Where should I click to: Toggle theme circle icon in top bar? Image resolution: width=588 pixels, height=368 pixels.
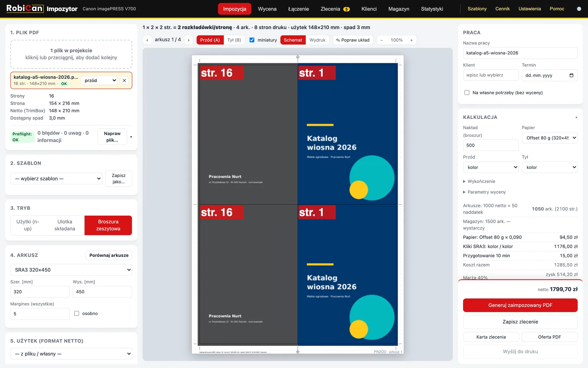pyautogui.click(x=579, y=9)
